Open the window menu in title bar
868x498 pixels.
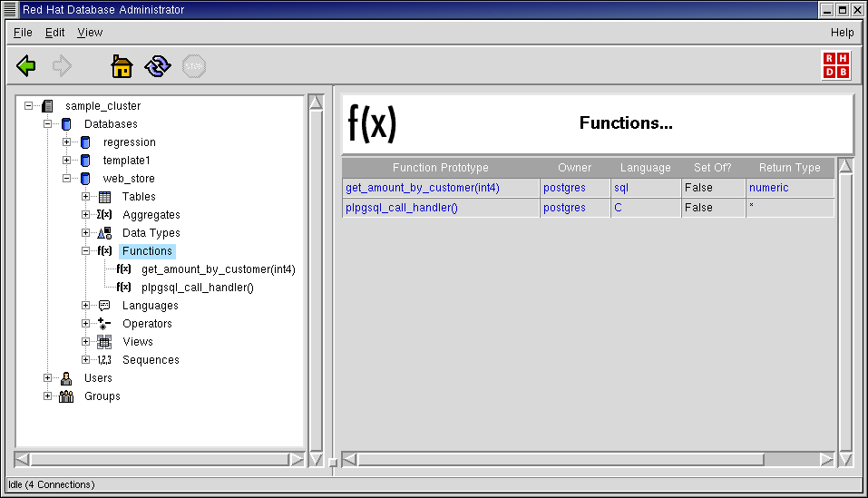[10, 9]
